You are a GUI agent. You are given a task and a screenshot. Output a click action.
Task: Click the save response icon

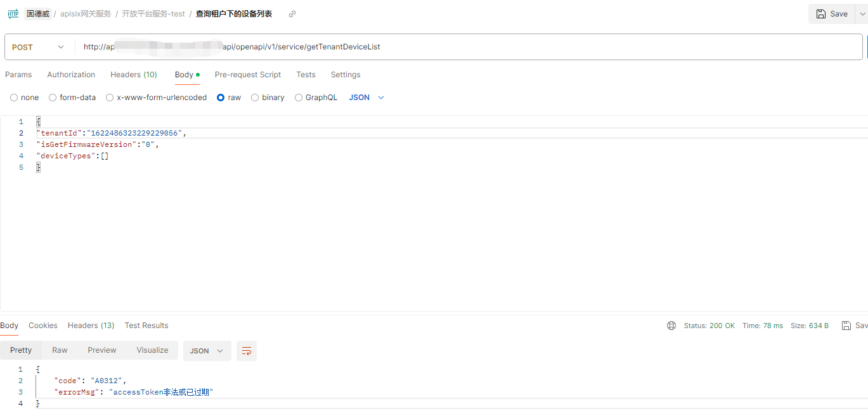[x=846, y=326]
